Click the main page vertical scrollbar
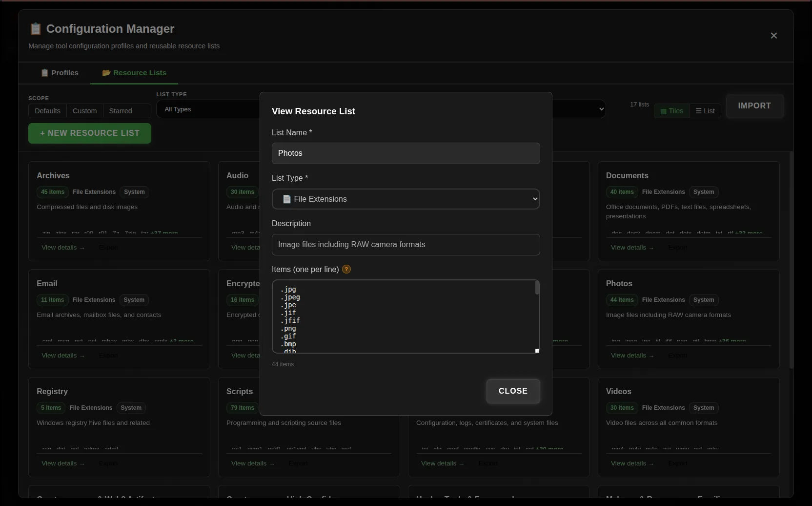Image resolution: width=812 pixels, height=506 pixels. tap(791, 260)
